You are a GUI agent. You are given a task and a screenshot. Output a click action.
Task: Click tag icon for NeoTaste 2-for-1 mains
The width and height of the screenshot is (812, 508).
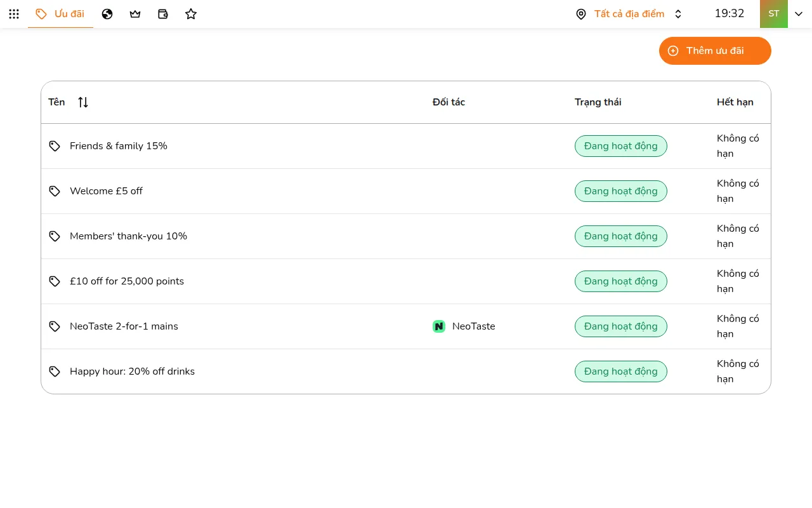click(55, 326)
